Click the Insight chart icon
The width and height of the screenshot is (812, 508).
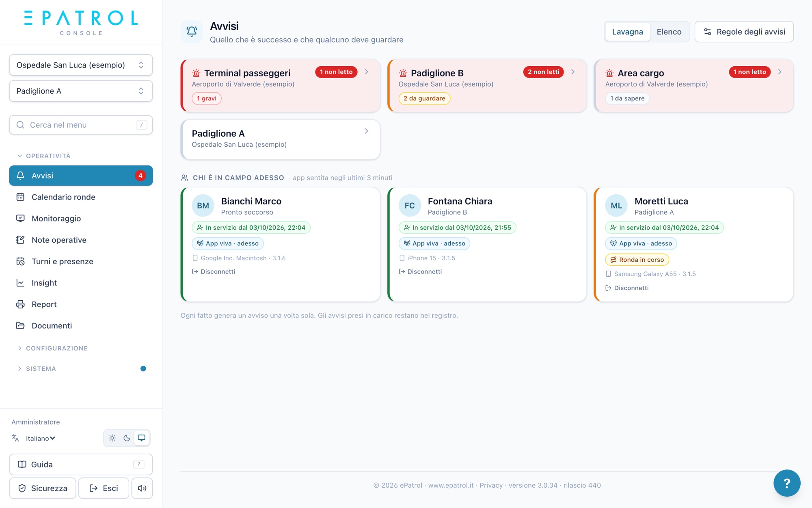[x=20, y=283]
